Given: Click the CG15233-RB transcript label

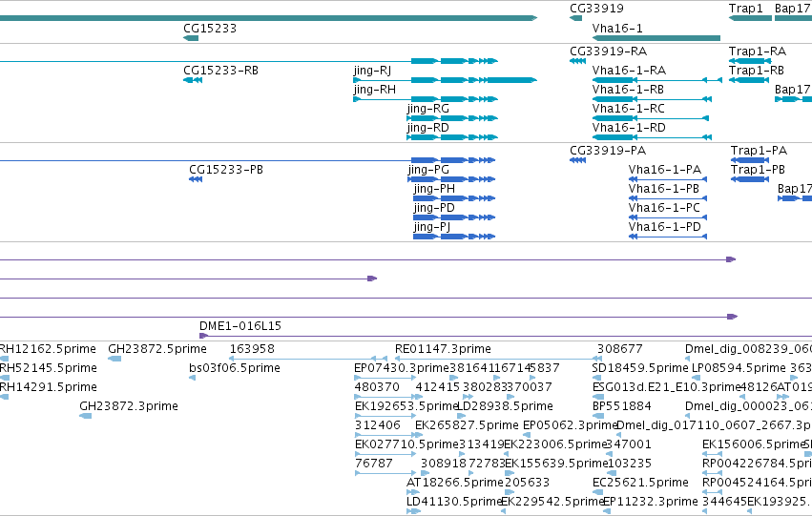Looking at the screenshot, I should (x=220, y=71).
